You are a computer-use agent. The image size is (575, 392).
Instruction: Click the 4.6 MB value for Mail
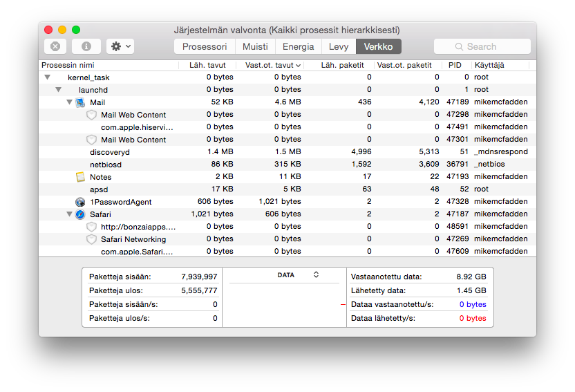288,102
